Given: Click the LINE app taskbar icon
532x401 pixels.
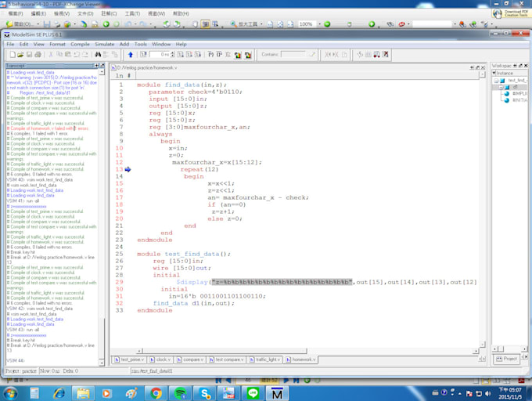Looking at the screenshot, I should [253, 392].
